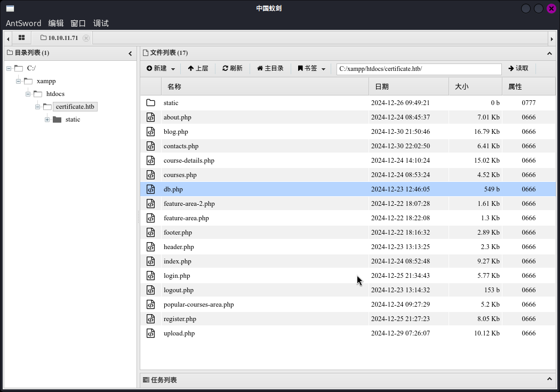560x392 pixels.
Task: Select the db.php file name
Action: click(x=173, y=189)
